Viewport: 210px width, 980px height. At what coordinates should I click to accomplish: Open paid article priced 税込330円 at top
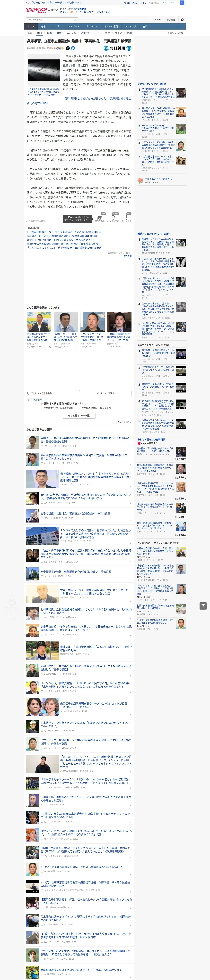(x=161, y=454)
